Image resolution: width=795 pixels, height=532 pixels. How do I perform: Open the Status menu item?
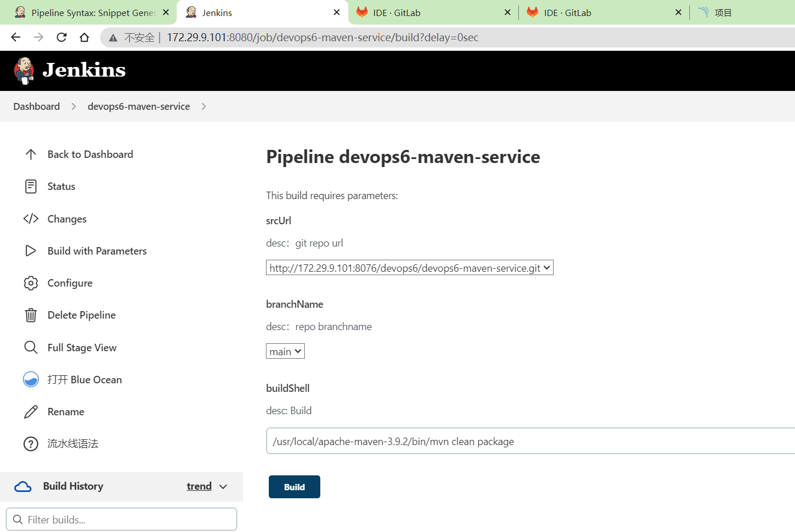[61, 186]
